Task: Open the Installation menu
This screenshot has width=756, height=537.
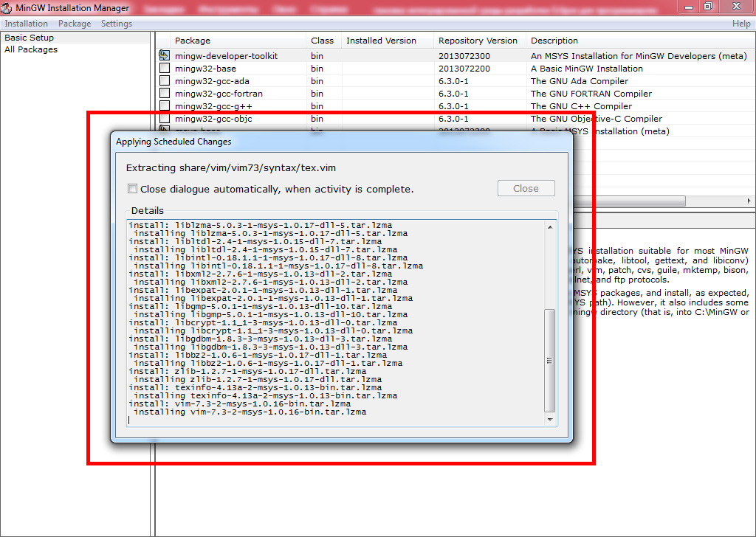Action: coord(26,24)
